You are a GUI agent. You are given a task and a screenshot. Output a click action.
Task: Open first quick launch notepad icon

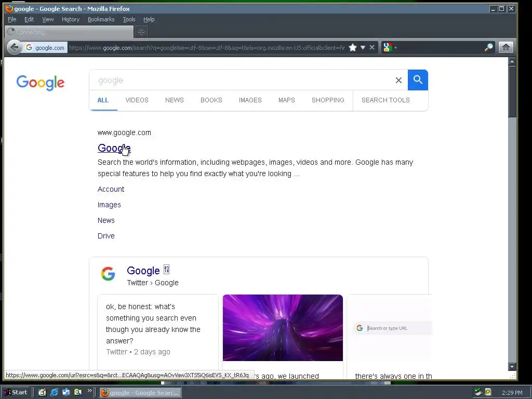(x=42, y=392)
